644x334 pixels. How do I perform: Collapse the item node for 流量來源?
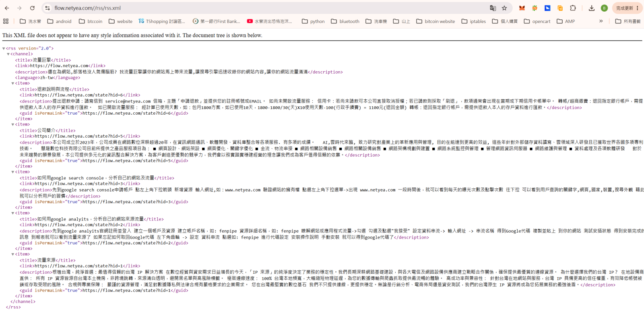[13, 254]
